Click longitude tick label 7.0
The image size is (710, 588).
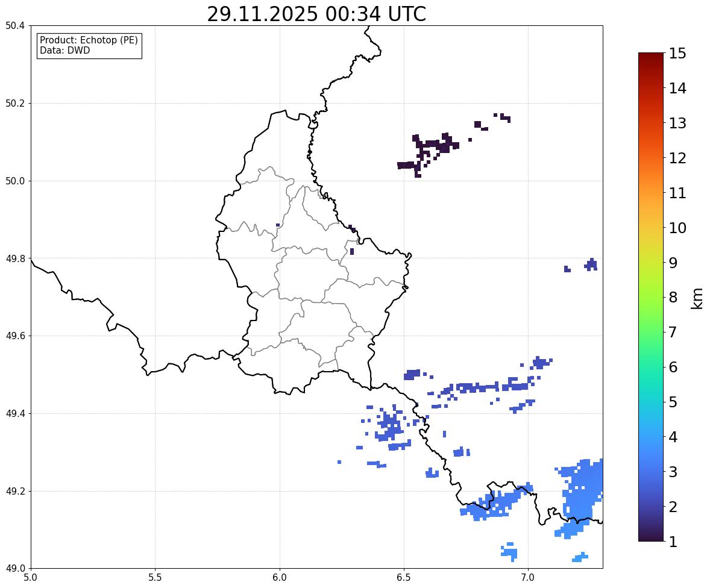point(529,578)
